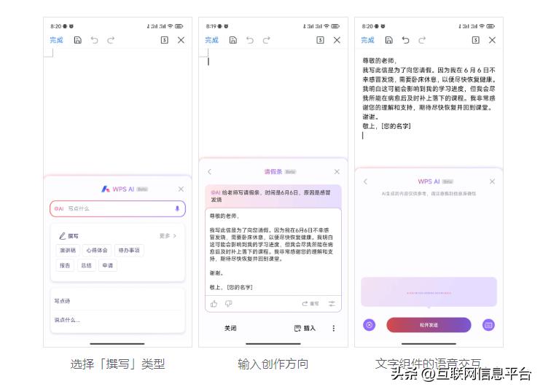Viewport: 543px width, 392px height.
Task: Redo on the right phone toolbar
Action: (x=422, y=40)
